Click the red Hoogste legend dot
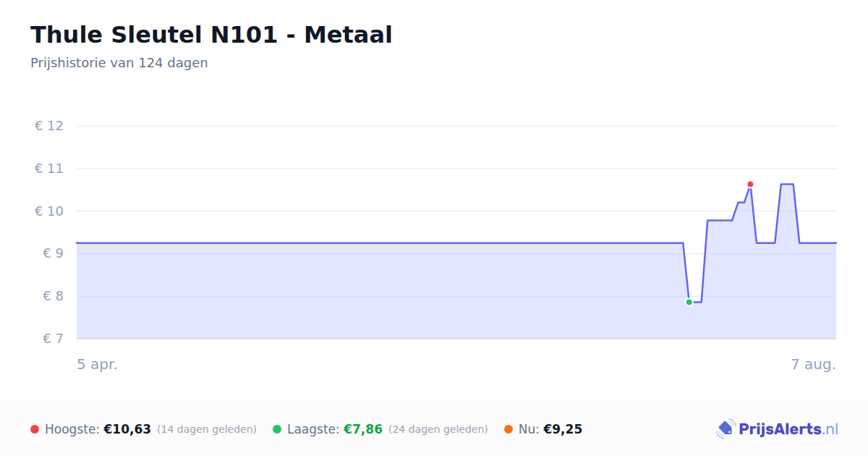 pos(35,429)
